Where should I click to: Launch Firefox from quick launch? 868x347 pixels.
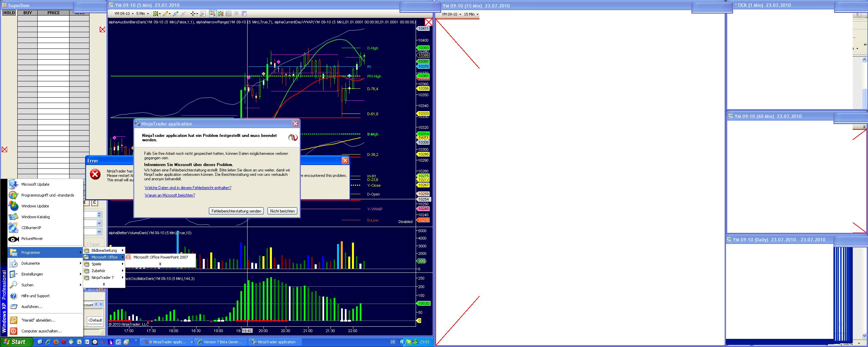56,342
